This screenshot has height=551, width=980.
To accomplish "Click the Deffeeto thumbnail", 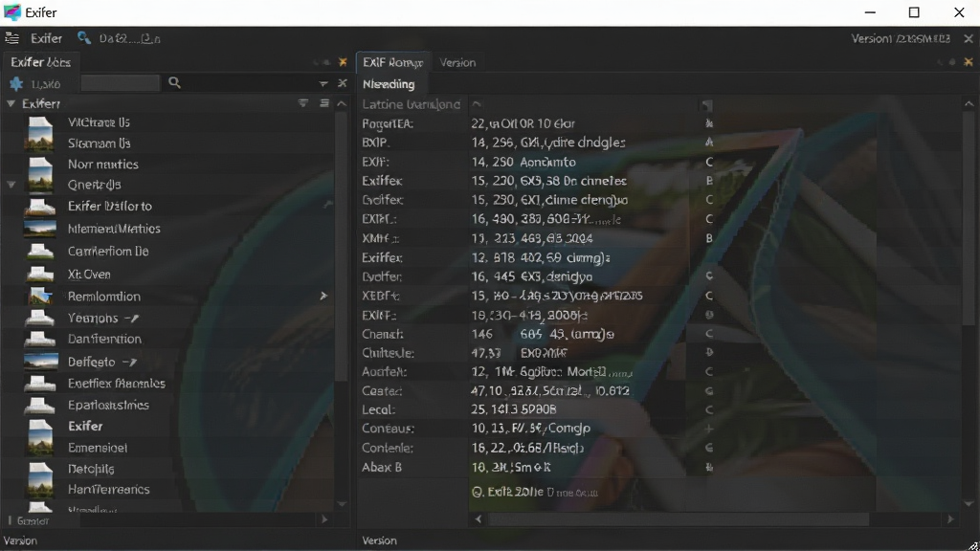I will [40, 362].
